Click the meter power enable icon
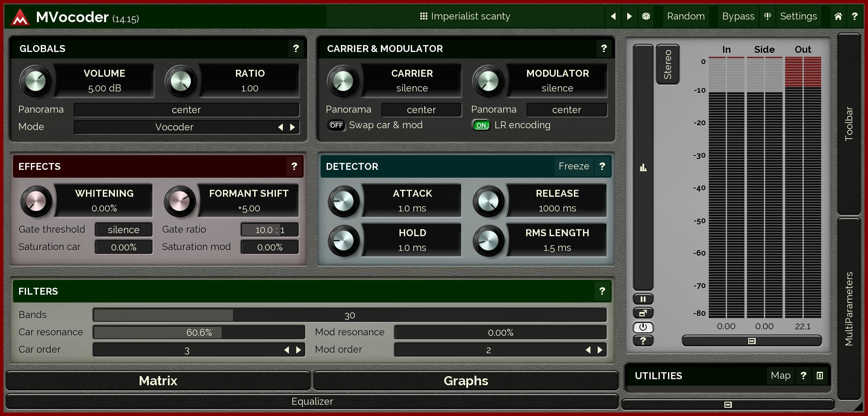868x416 pixels. 643,327
